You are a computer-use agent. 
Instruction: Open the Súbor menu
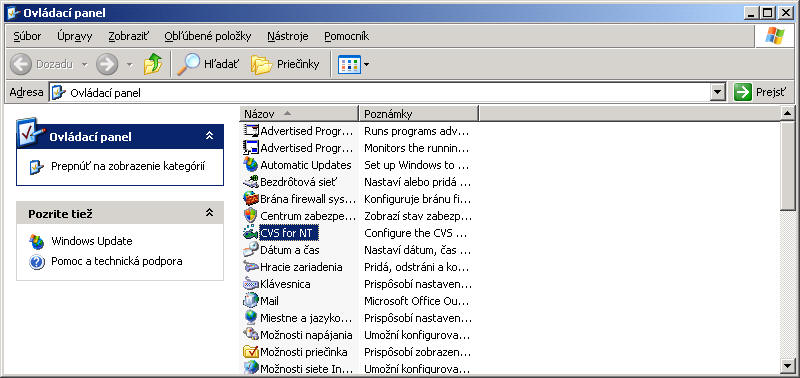(x=28, y=36)
